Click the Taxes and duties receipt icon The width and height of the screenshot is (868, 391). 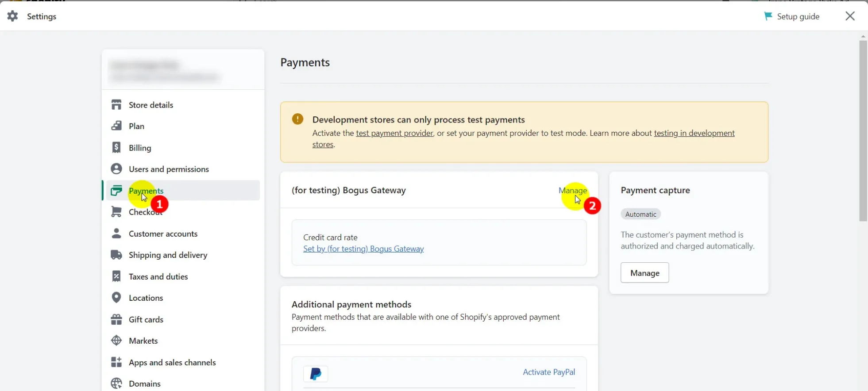pyautogui.click(x=116, y=276)
